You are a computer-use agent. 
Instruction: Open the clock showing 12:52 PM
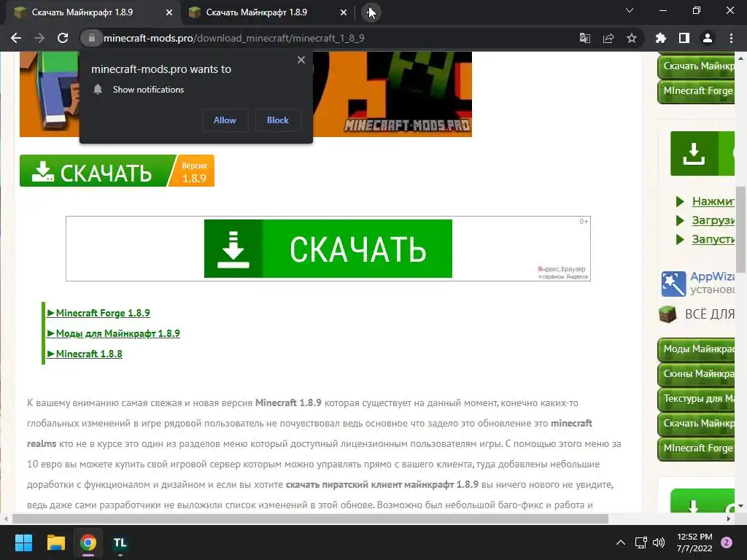[694, 542]
